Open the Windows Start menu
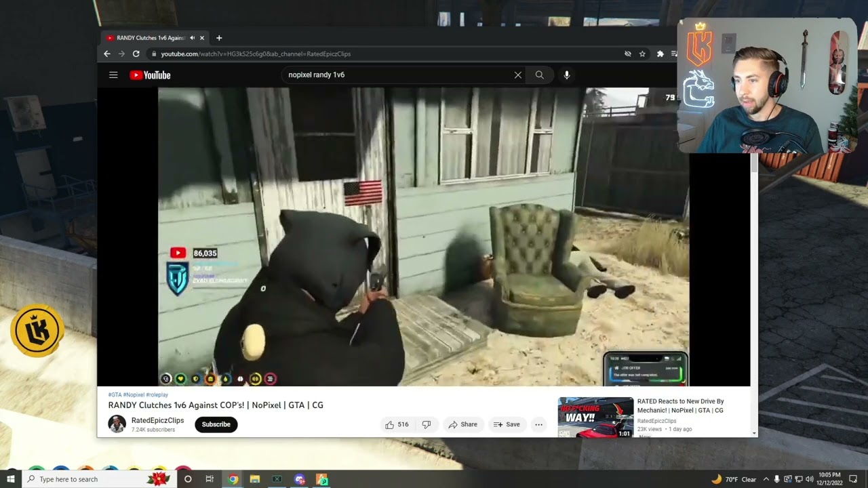This screenshot has height=488, width=868. (x=10, y=479)
